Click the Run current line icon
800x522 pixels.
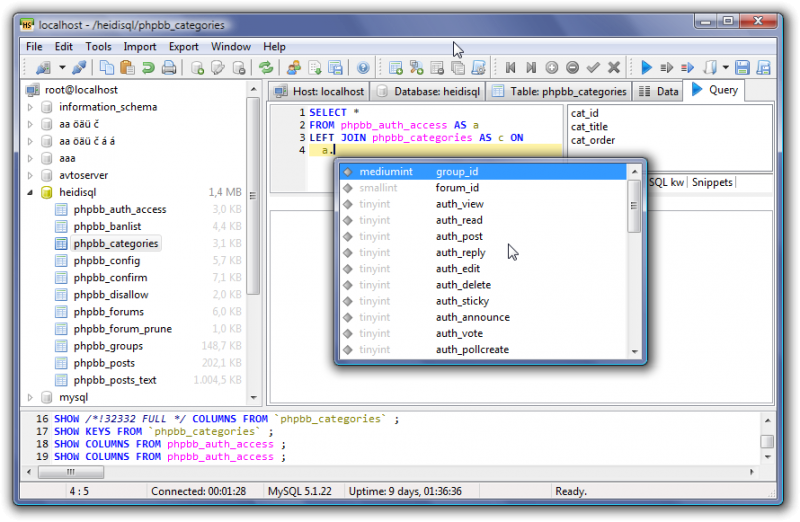[688, 67]
